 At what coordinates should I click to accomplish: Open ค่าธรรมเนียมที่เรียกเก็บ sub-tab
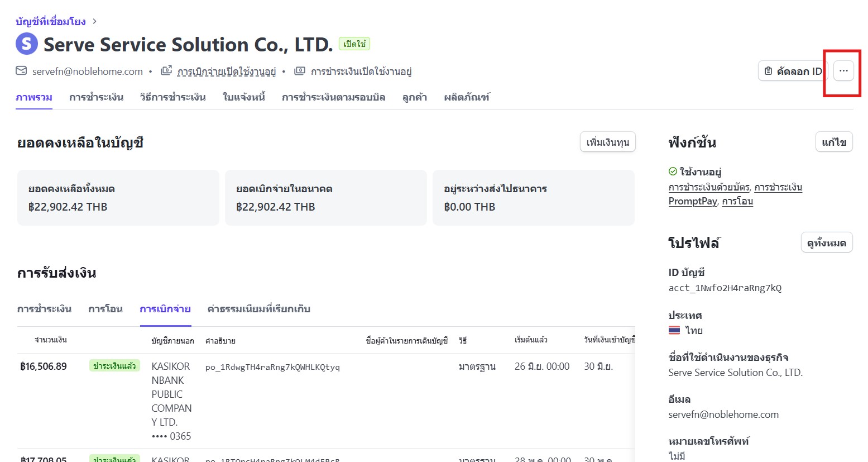pyautogui.click(x=258, y=309)
